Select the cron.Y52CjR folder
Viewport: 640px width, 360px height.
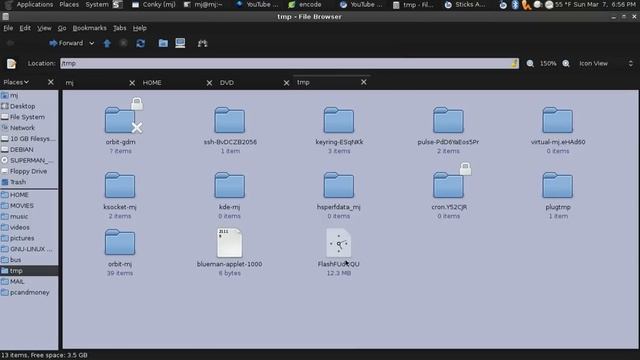pos(448,186)
